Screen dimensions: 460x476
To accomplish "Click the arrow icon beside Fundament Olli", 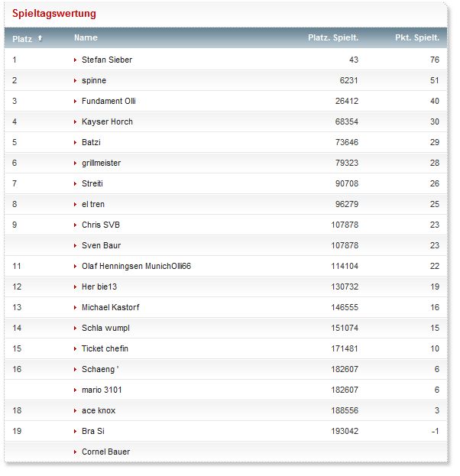I will tap(75, 101).
